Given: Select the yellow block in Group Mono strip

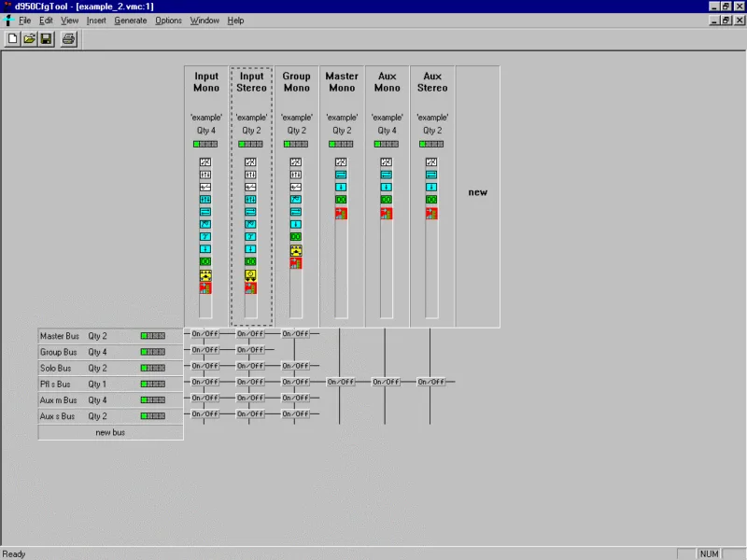Looking at the screenshot, I should coord(295,250).
